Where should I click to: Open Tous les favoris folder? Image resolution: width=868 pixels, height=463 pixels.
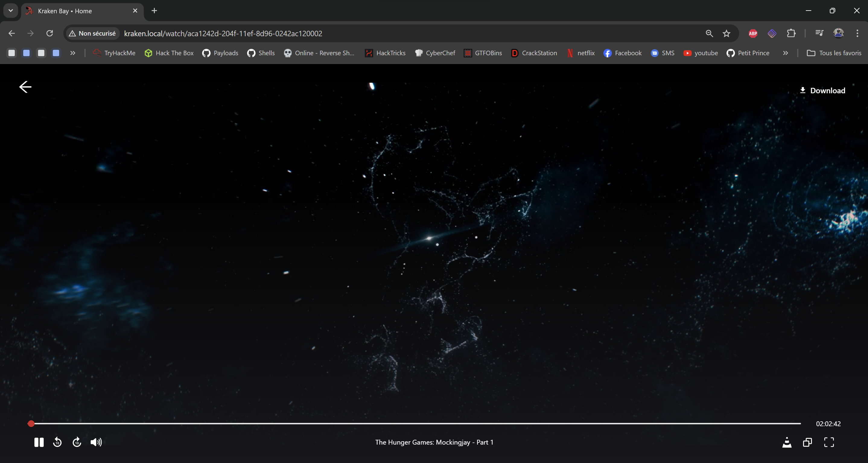tap(834, 53)
